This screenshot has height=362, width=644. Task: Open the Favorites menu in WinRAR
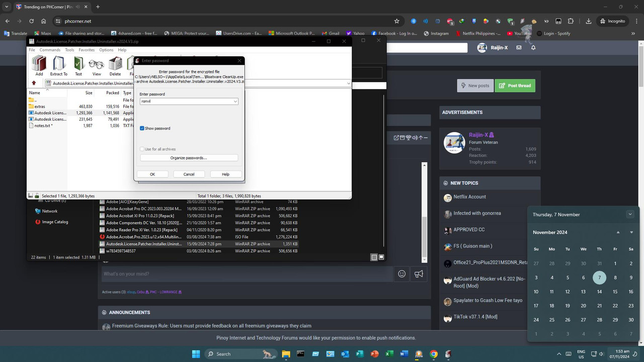coord(87,50)
